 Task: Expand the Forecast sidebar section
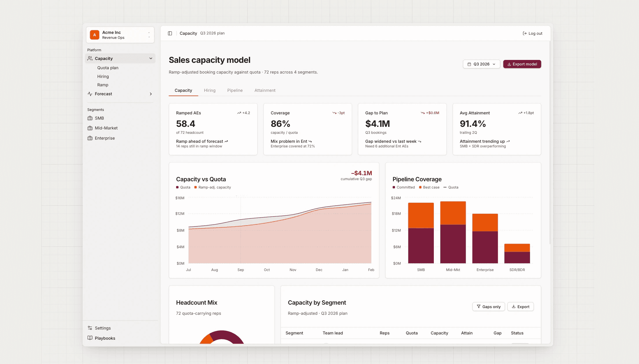point(151,94)
